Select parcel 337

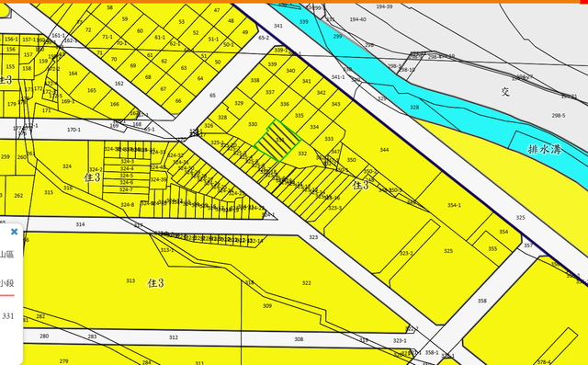270,92
